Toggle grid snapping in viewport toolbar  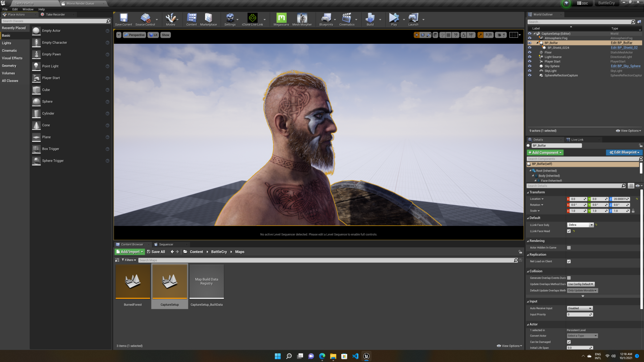448,35
